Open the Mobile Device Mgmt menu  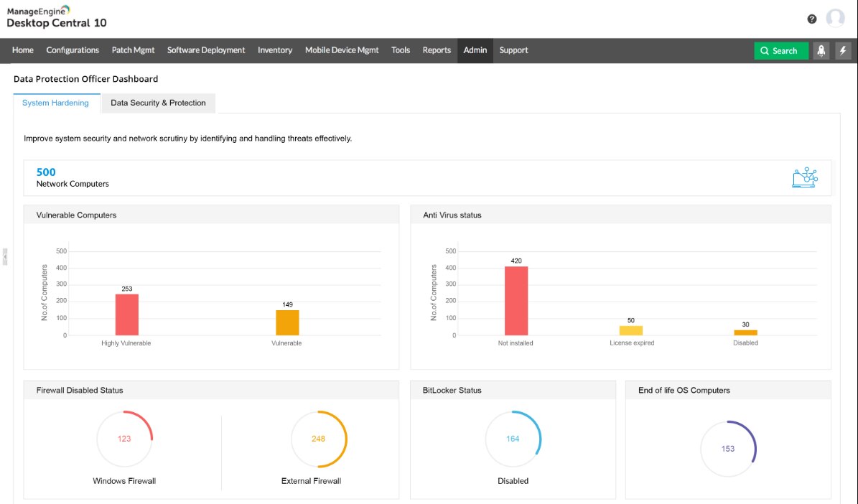[x=342, y=50]
